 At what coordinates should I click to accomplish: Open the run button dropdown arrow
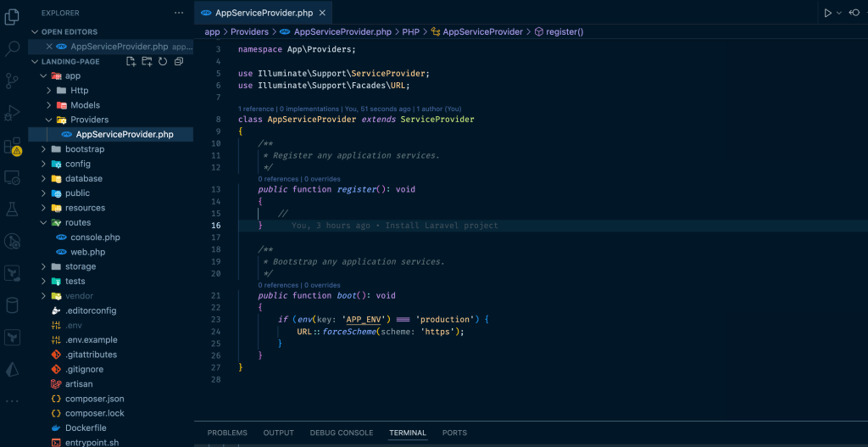tap(839, 13)
